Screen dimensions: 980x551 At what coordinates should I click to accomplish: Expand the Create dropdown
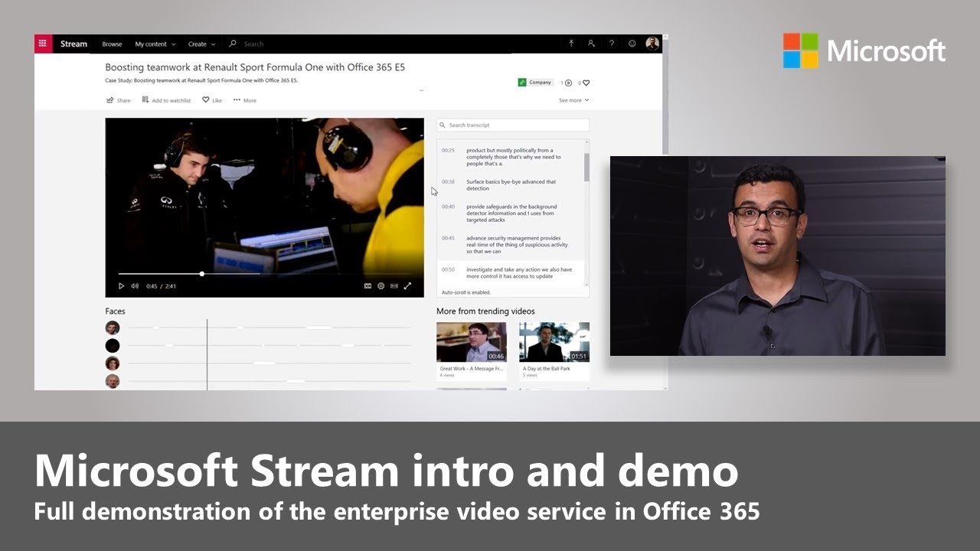[x=202, y=44]
